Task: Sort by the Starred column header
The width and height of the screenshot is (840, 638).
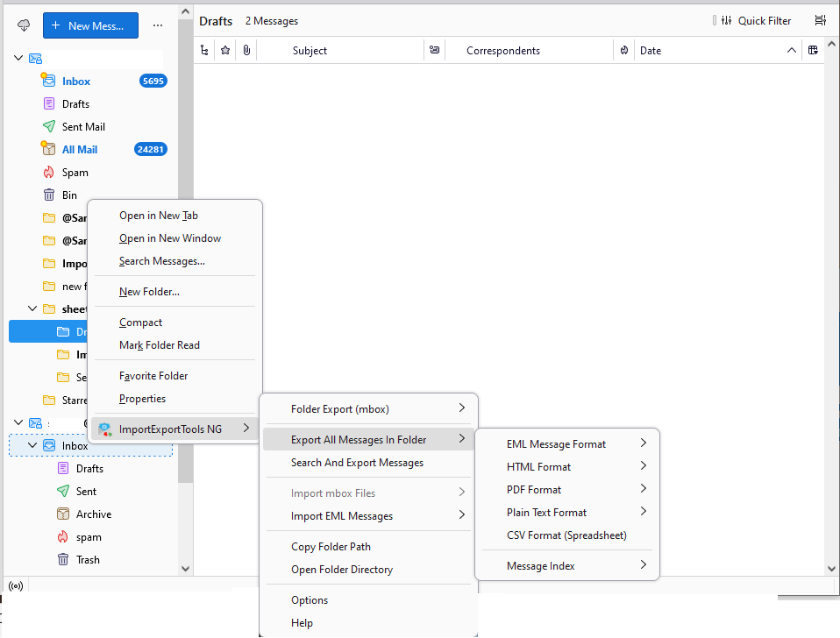Action: coord(225,50)
